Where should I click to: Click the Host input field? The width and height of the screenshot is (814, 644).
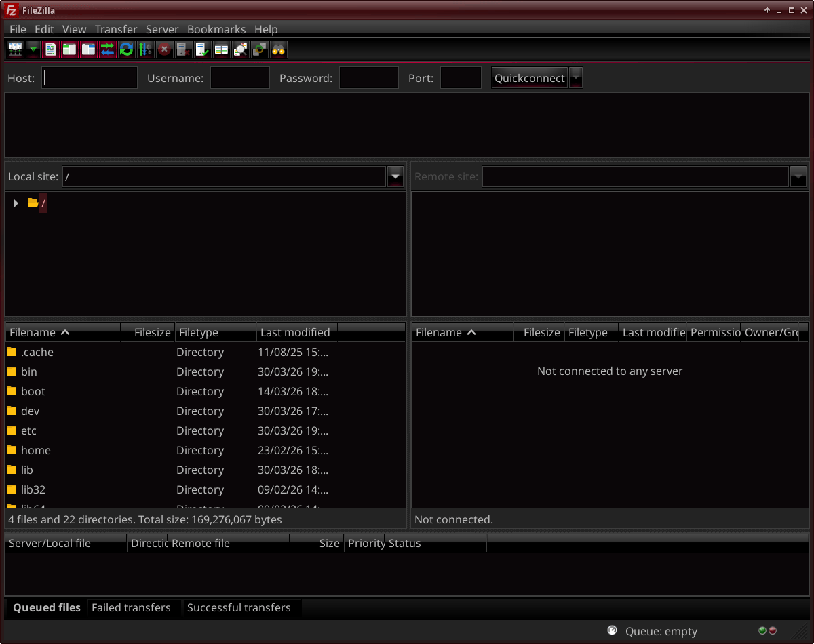[x=90, y=78]
